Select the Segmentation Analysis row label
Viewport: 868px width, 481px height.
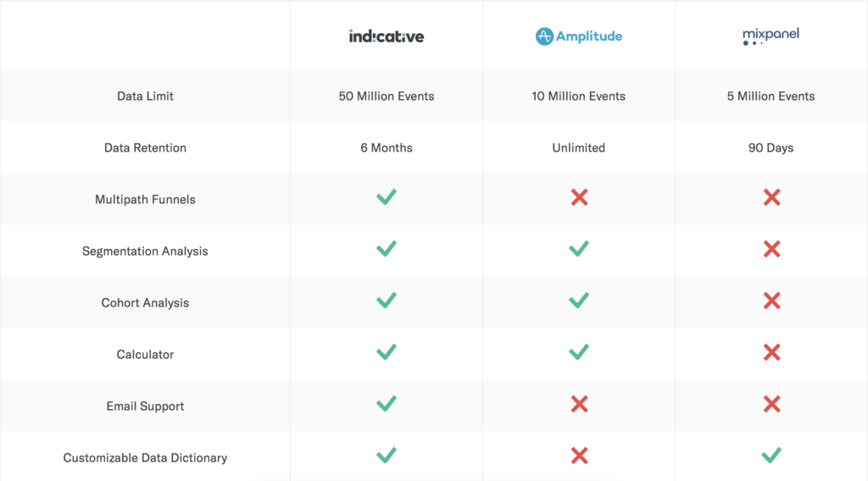tap(145, 251)
